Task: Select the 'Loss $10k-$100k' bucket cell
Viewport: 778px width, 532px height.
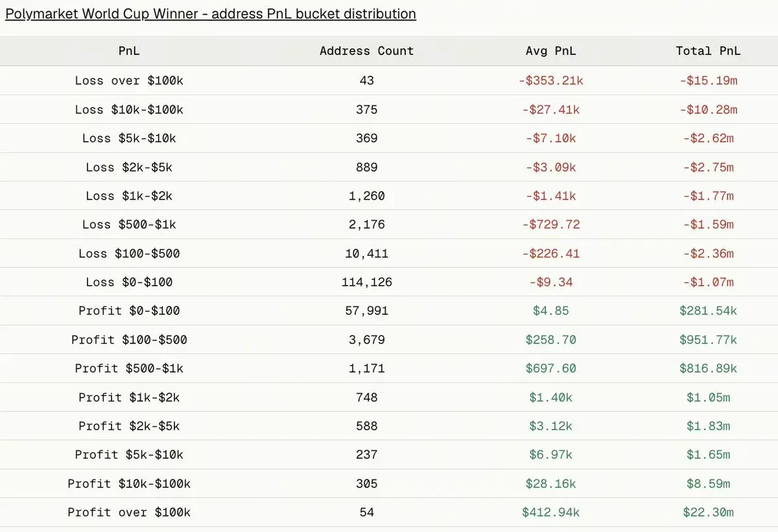Action: 129,110
